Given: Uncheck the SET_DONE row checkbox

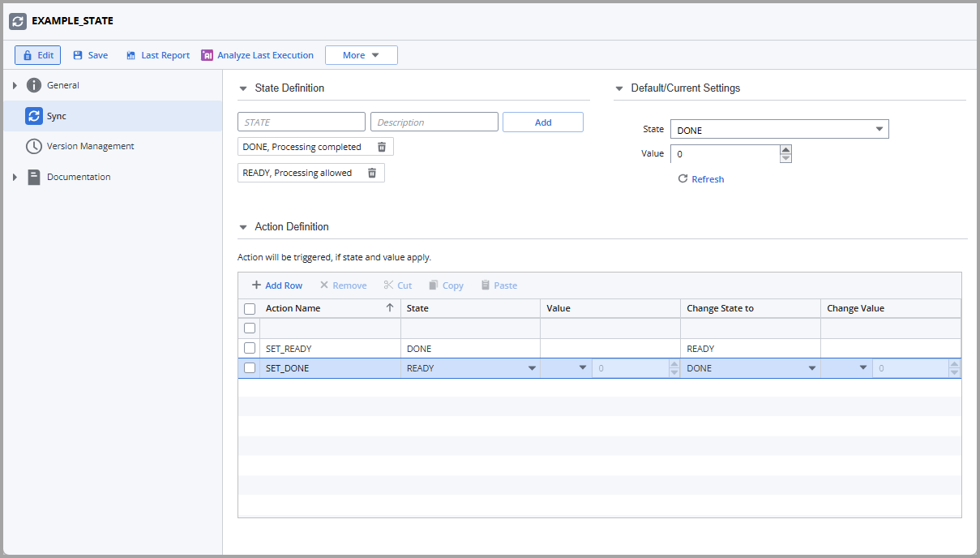Looking at the screenshot, I should 249,367.
